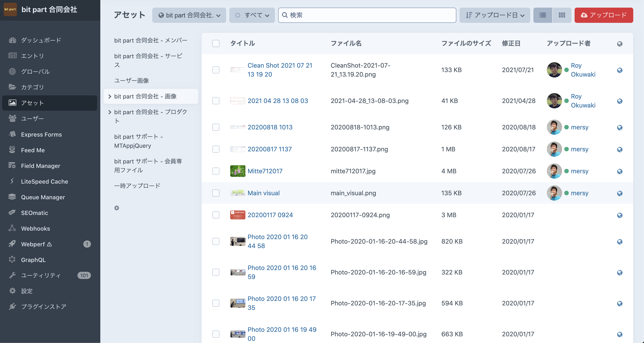644x343 pixels.
Task: Check the box for Mitte712017
Action: [x=216, y=171]
